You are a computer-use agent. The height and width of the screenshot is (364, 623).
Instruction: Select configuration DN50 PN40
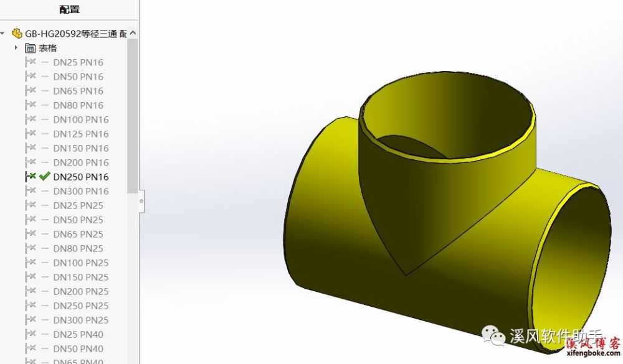(78, 348)
